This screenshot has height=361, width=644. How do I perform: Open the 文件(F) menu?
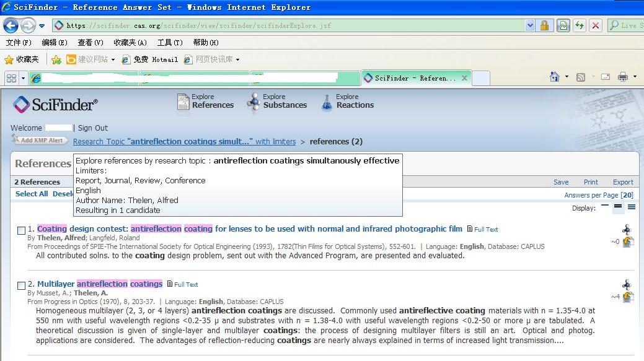(19, 42)
